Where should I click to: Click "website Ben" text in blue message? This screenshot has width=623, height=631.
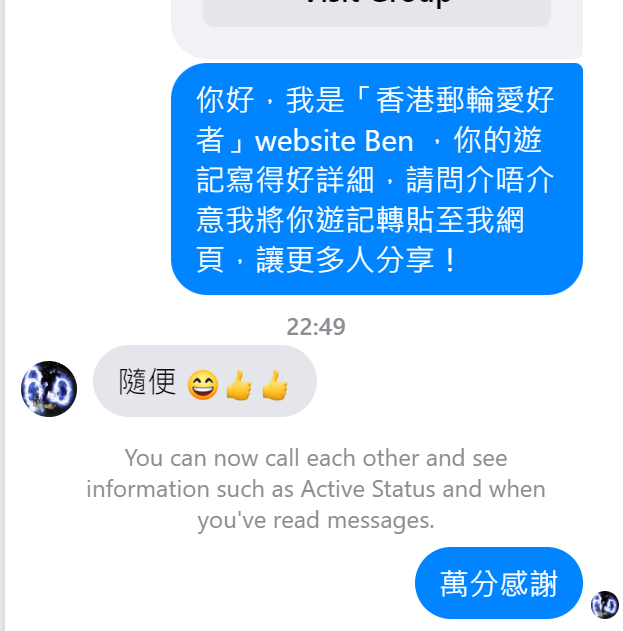pyautogui.click(x=334, y=141)
